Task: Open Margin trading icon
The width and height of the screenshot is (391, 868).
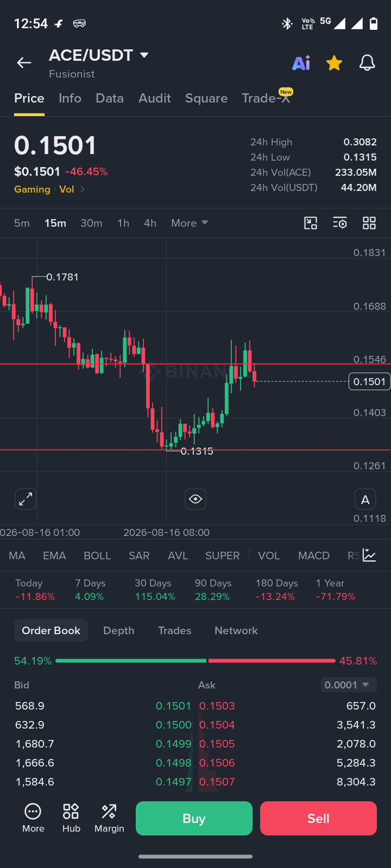Action: pyautogui.click(x=109, y=818)
